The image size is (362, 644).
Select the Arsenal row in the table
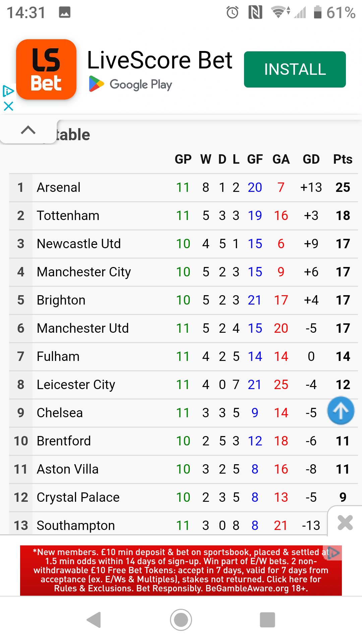[59, 187]
